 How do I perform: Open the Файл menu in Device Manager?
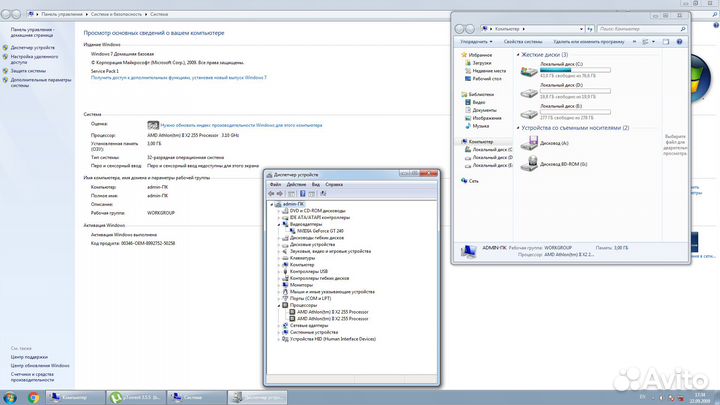276,184
